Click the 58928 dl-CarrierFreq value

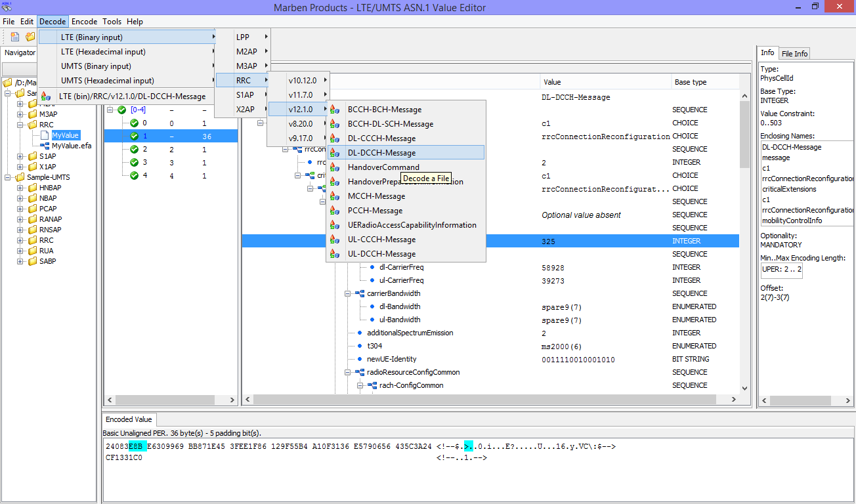pyautogui.click(x=553, y=268)
